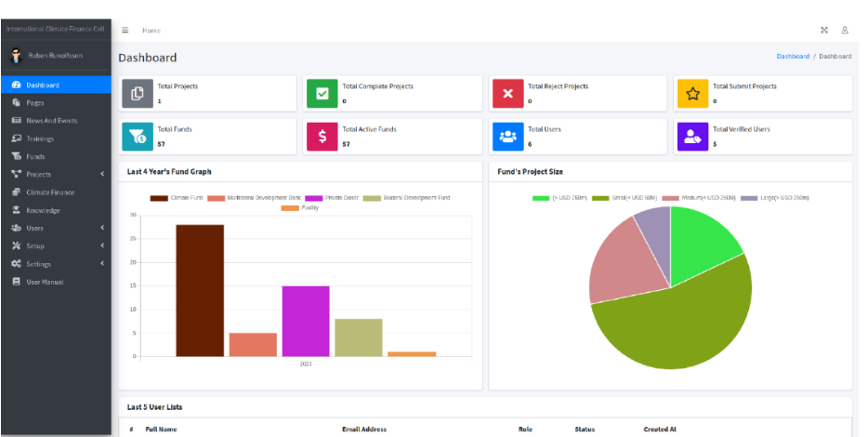
Task: Click the olive green pie slice
Action: (x=681, y=326)
